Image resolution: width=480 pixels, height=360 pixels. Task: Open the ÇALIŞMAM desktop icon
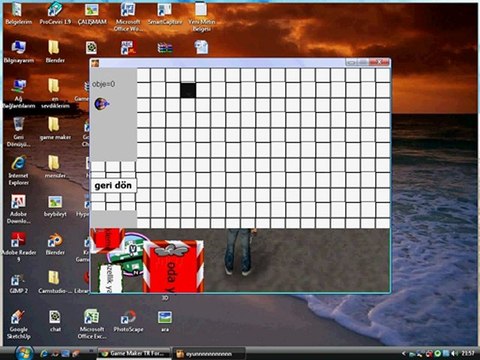click(x=92, y=13)
